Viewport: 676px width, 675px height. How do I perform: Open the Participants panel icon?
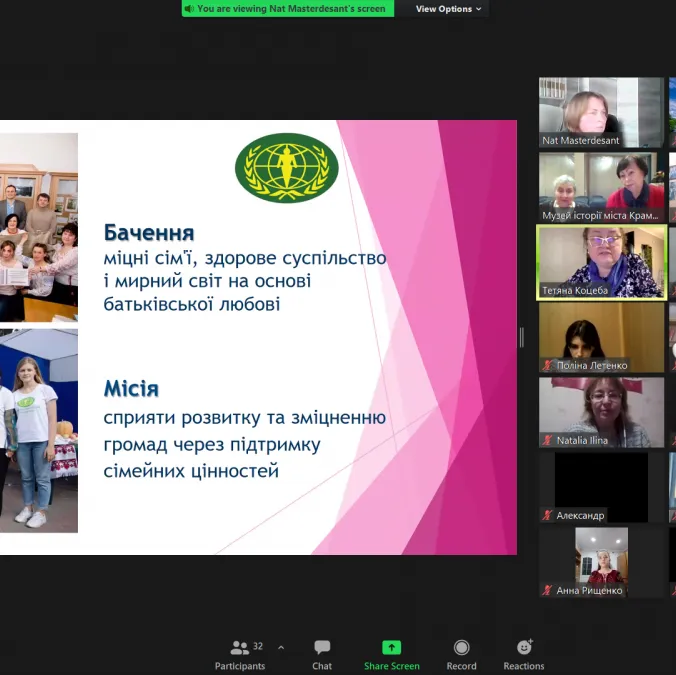coord(240,647)
